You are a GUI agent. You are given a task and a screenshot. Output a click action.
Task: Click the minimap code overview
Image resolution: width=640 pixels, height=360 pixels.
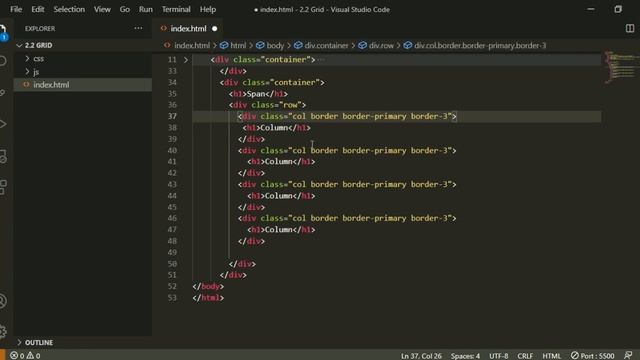coord(620,67)
